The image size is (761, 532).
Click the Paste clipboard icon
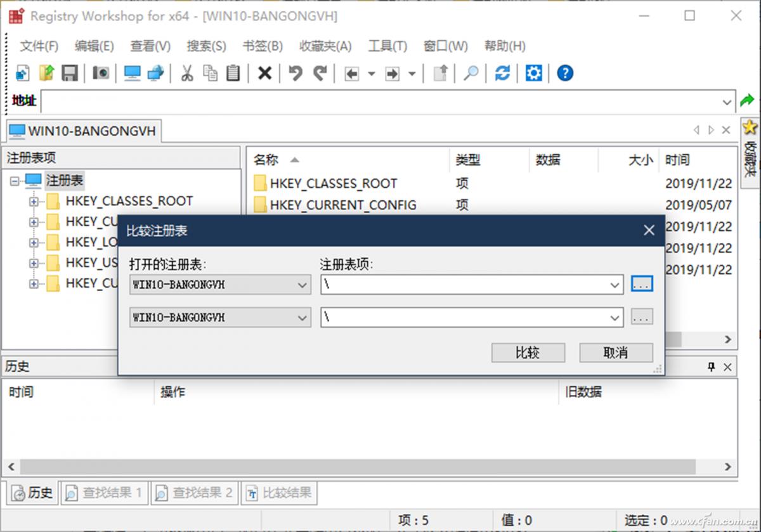pos(233,73)
